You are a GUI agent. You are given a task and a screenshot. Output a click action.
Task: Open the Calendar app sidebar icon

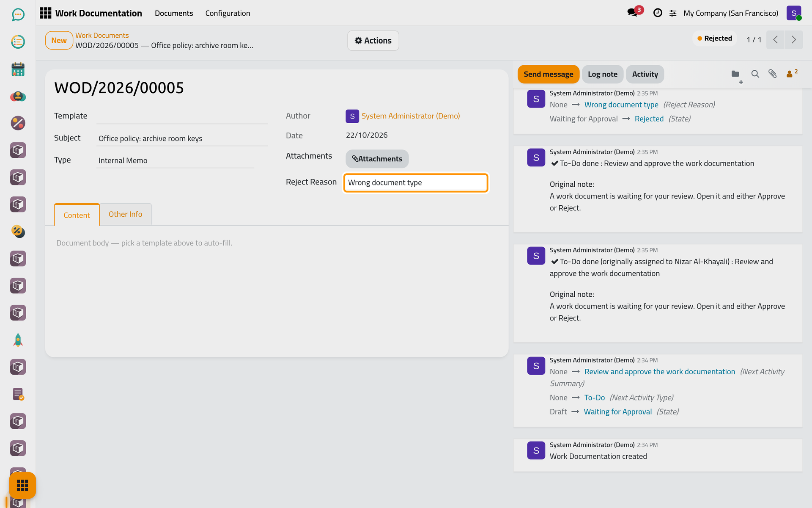click(18, 69)
